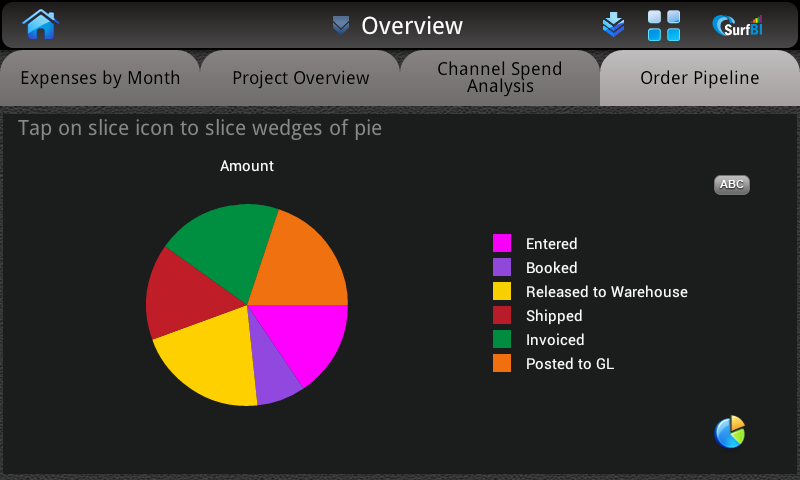The image size is (800, 480).
Task: Tap the pie slice icon
Action: coord(730,432)
